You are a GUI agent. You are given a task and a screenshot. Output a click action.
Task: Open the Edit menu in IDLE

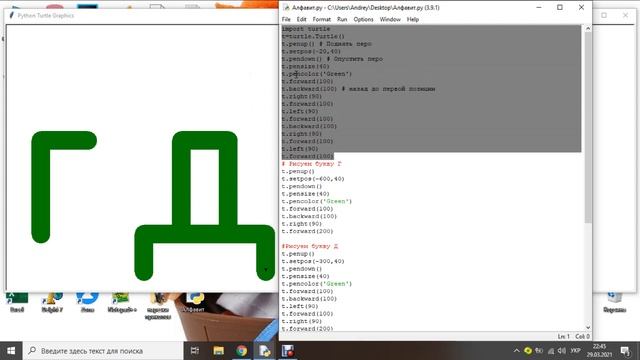pyautogui.click(x=301, y=19)
